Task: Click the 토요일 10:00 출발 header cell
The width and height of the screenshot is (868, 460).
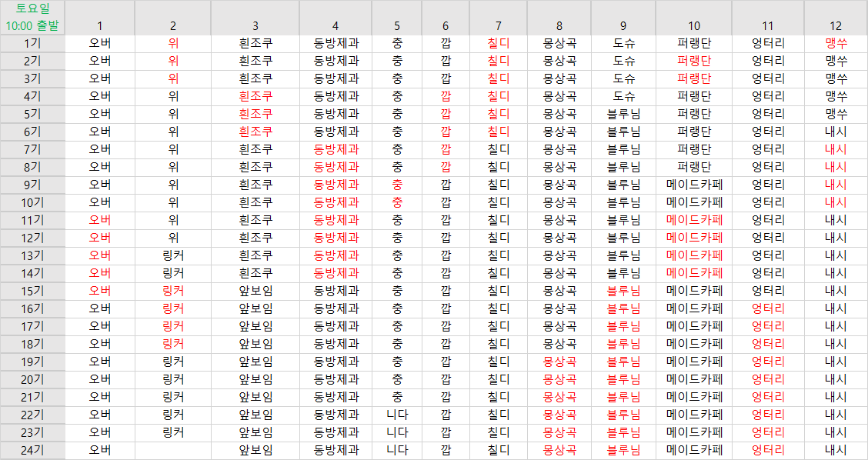Action: 32,17
